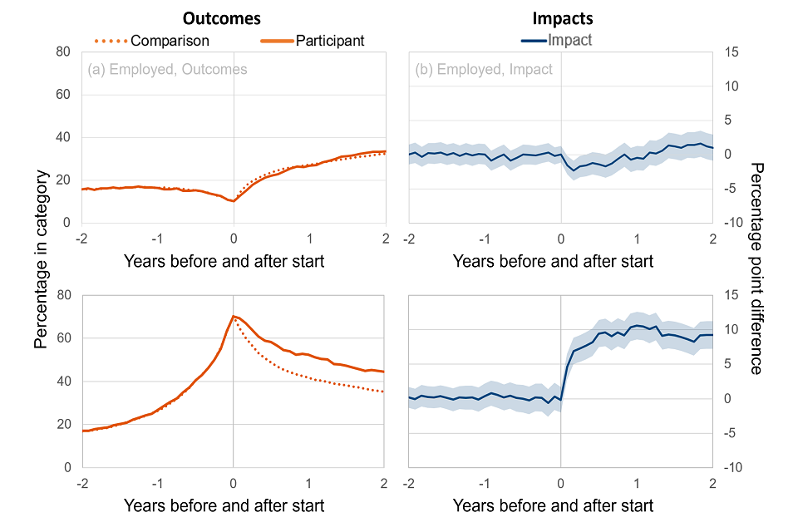Click the x-axis title under the top-left chart

pyautogui.click(x=224, y=261)
